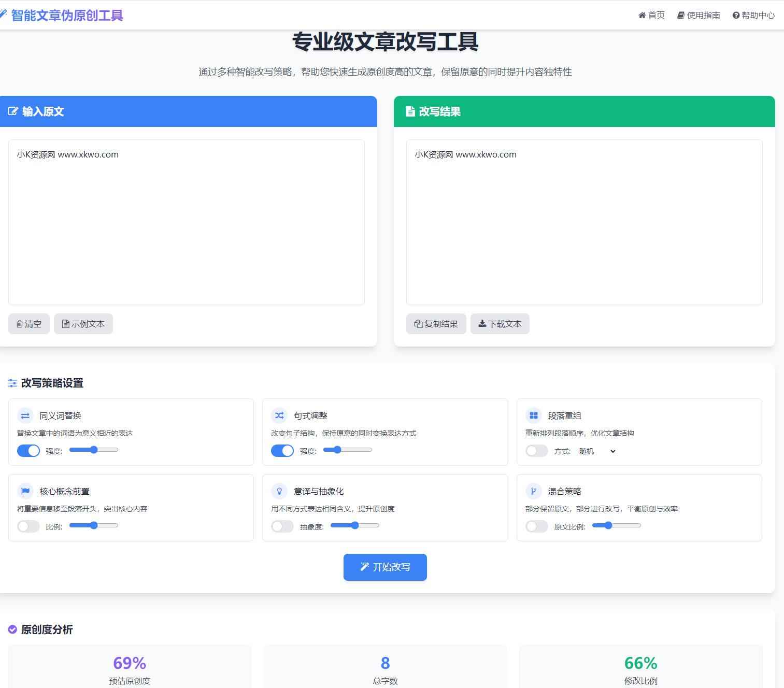The height and width of the screenshot is (688, 784).
Task: Click the 开始改写 button
Action: pyautogui.click(x=384, y=567)
